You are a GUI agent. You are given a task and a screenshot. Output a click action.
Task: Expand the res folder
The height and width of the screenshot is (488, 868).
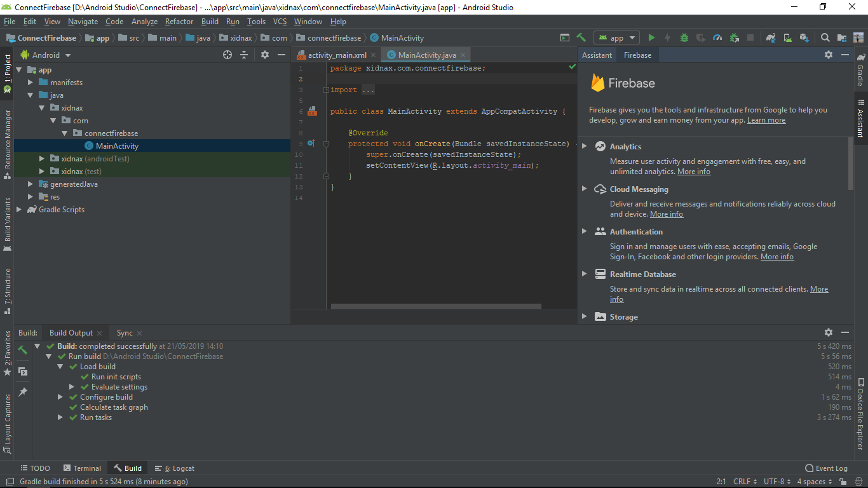click(x=31, y=197)
